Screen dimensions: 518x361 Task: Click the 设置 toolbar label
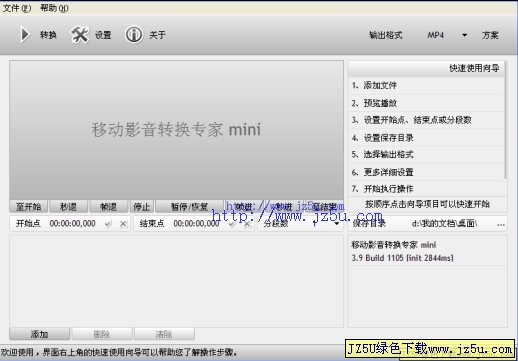coord(103,35)
